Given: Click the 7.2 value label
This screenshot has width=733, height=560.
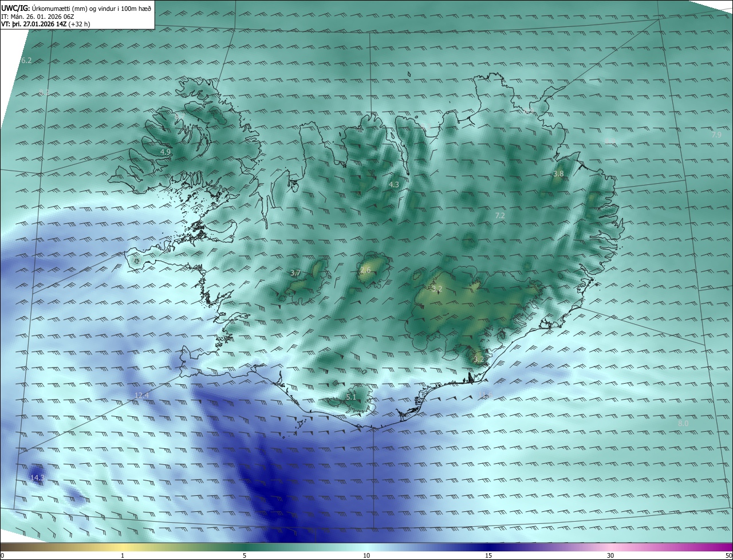Looking at the screenshot, I should click(x=499, y=215).
